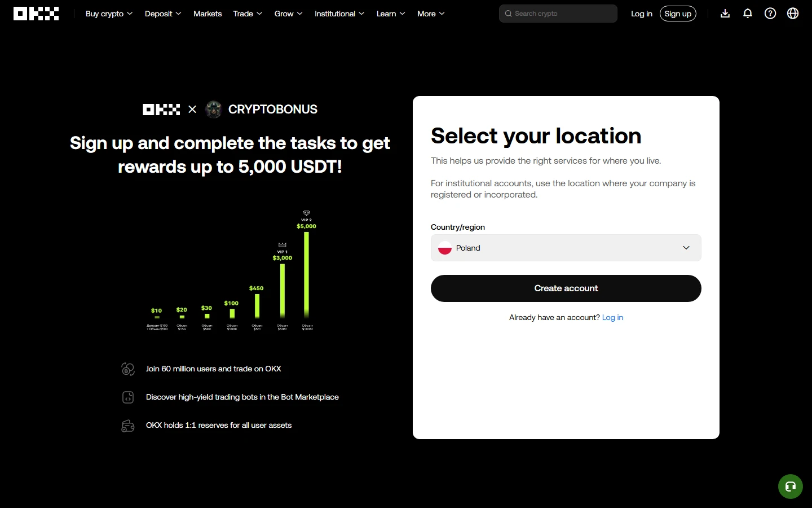Expand the More menu

click(x=431, y=14)
